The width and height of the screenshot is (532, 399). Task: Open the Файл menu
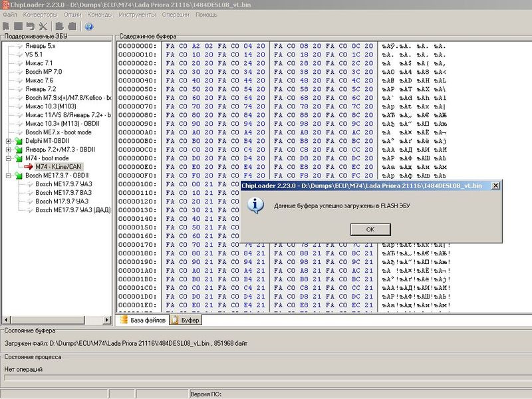tap(10, 15)
